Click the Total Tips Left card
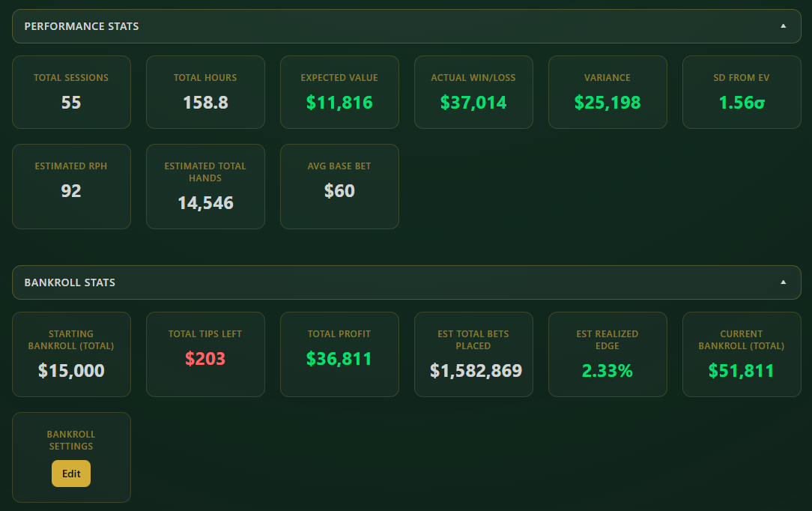The image size is (812, 511). tap(205, 354)
